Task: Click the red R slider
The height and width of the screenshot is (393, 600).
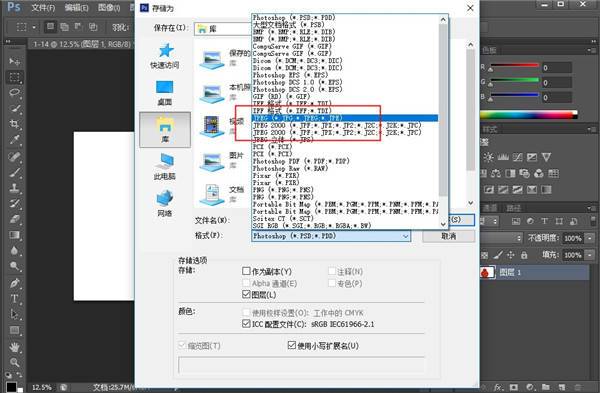Action: click(515, 66)
